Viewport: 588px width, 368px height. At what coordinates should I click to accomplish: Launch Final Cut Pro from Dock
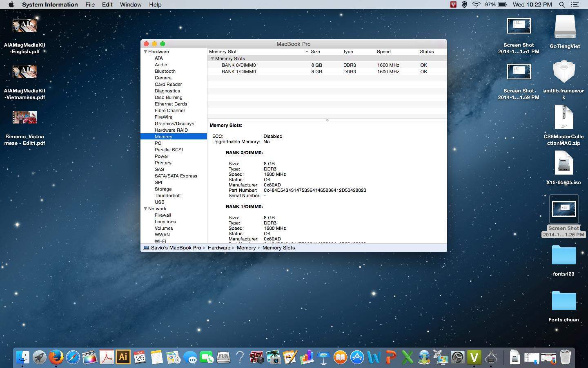click(90, 357)
